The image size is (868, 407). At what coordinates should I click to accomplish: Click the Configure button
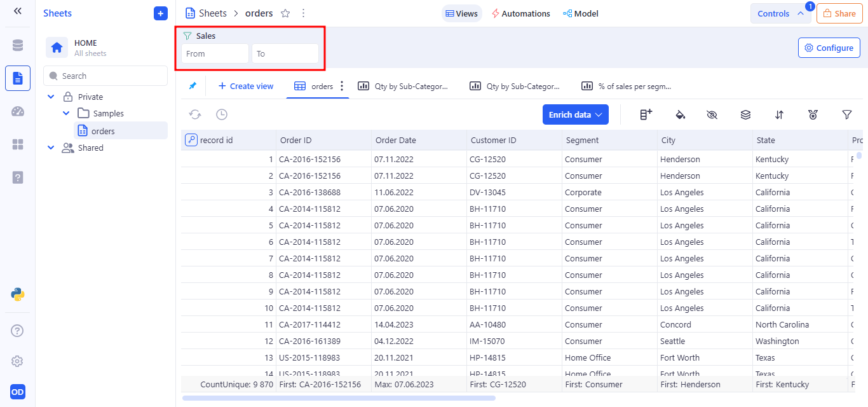(829, 48)
